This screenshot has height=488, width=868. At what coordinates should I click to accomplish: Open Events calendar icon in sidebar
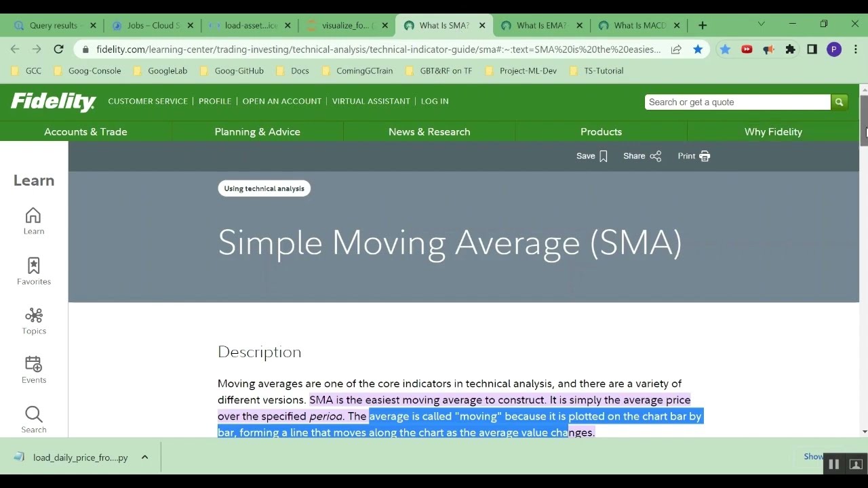pyautogui.click(x=33, y=365)
